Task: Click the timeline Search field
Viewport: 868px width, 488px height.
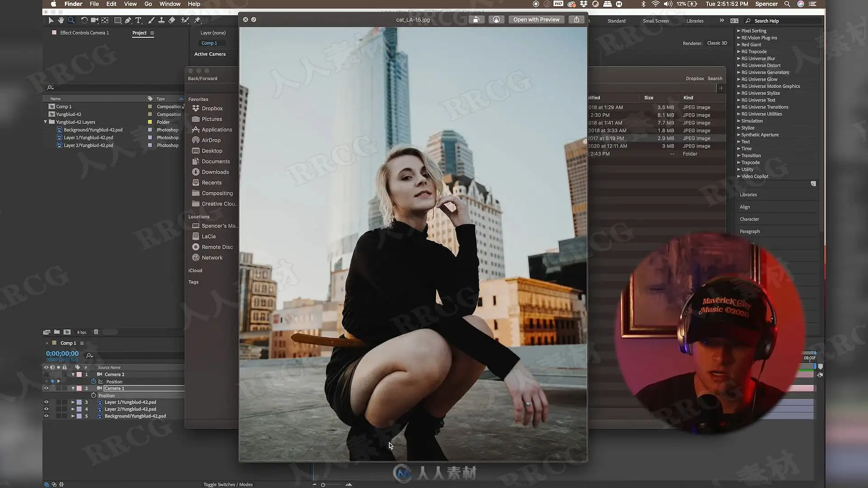Action: click(136, 356)
